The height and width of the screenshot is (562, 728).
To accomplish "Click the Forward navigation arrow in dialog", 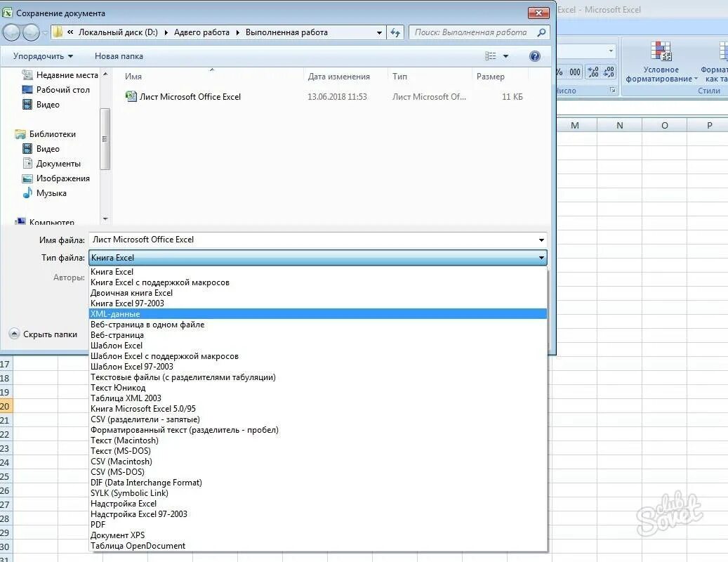I will (x=31, y=32).
